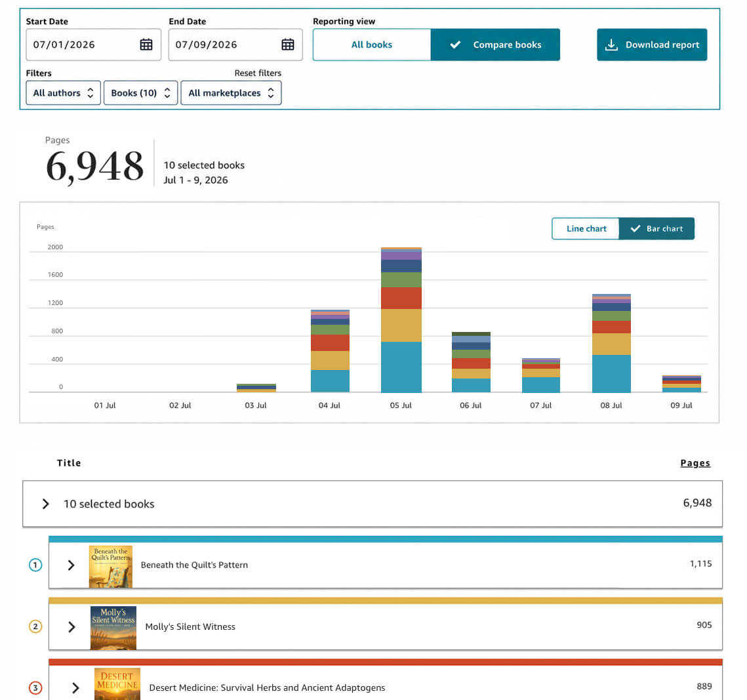The height and width of the screenshot is (700, 747).
Task: Click the Jul 1 - 9, 2026 date range text
Action: click(x=195, y=180)
